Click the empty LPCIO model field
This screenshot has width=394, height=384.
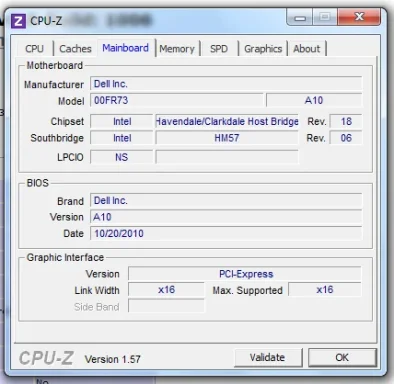coord(227,157)
